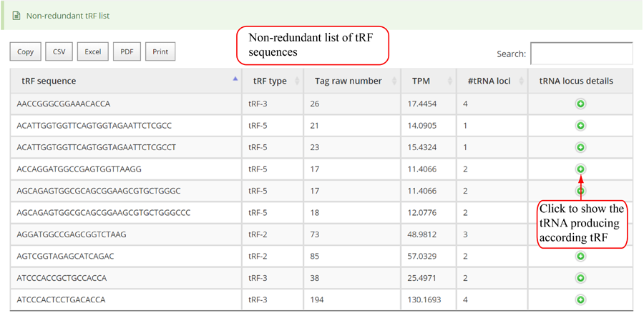Download the table as PDF
This screenshot has width=644, height=313.
(x=127, y=51)
